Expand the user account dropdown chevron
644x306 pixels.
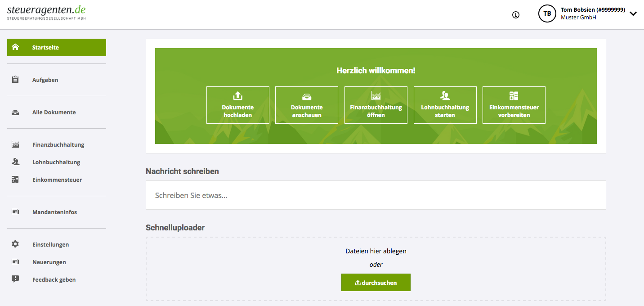pyautogui.click(x=633, y=13)
